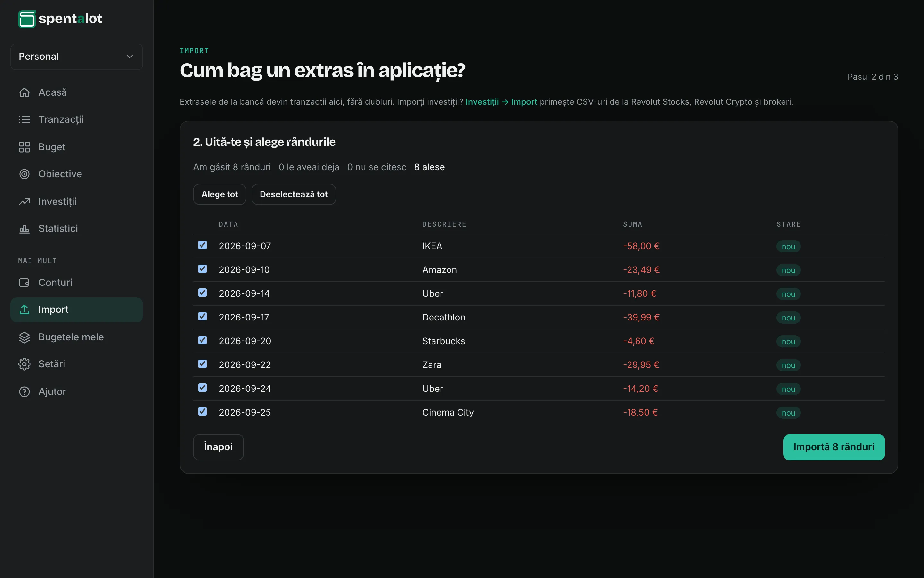The image size is (924, 578).
Task: Uncheck the Amazon row checkbox
Action: click(x=202, y=269)
